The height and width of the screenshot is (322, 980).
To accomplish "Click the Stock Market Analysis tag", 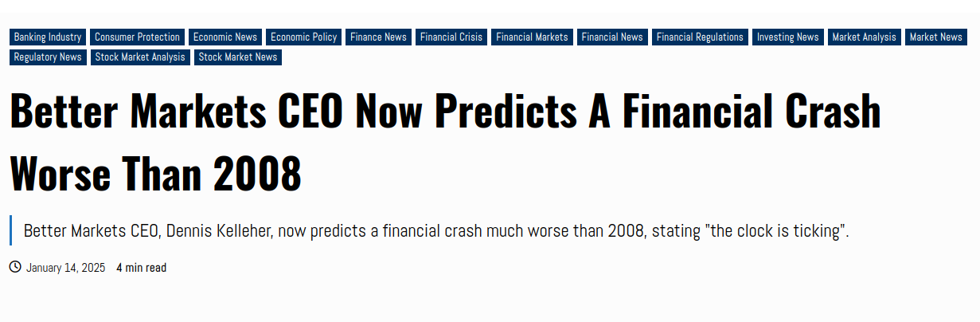I will click(140, 57).
